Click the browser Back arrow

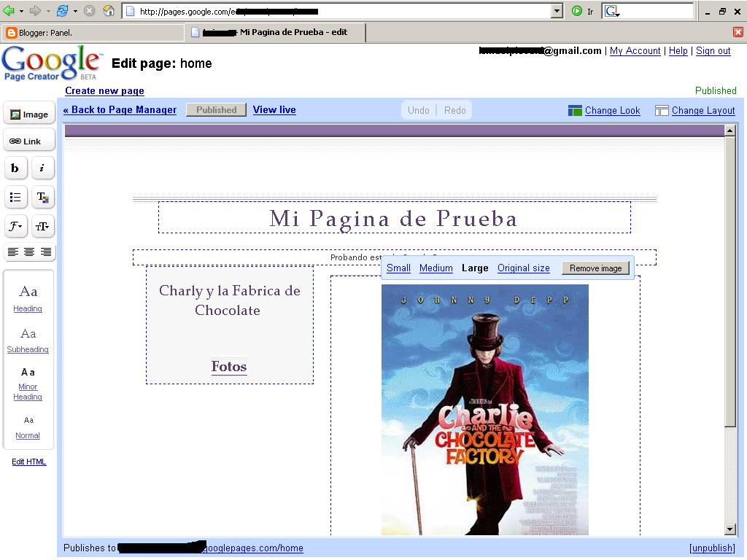9,10
